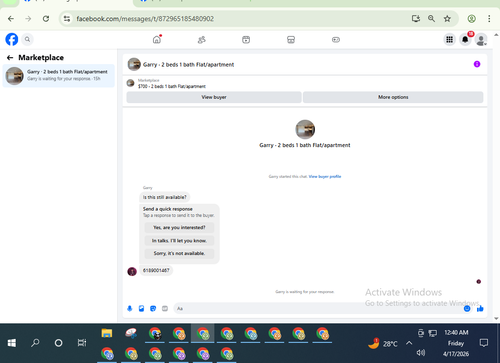This screenshot has width=500, height=363.
Task: Choose a GIF icon
Action: [165, 308]
